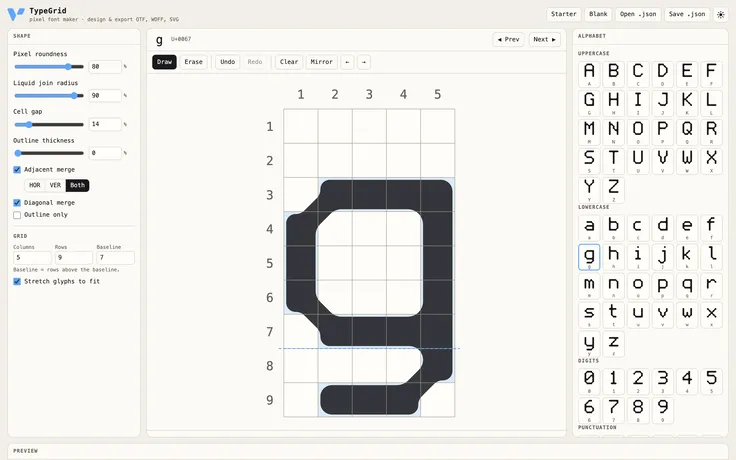
Task: Adjust the Pixel roundness slider
Action: 49,67
